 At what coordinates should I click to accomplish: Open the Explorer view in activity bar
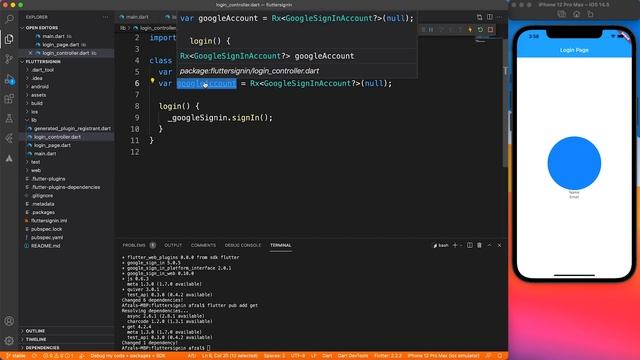[x=9, y=39]
